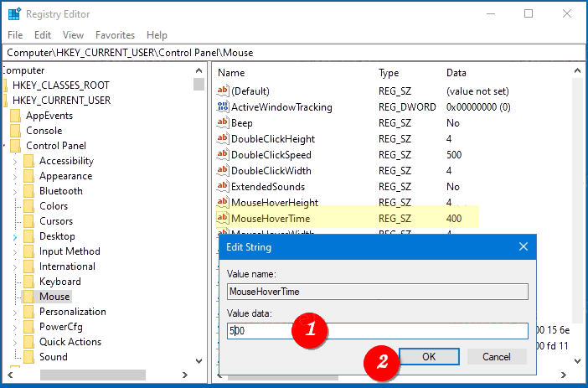
Task: Click the folder icon for Accessibility
Action: click(28, 161)
